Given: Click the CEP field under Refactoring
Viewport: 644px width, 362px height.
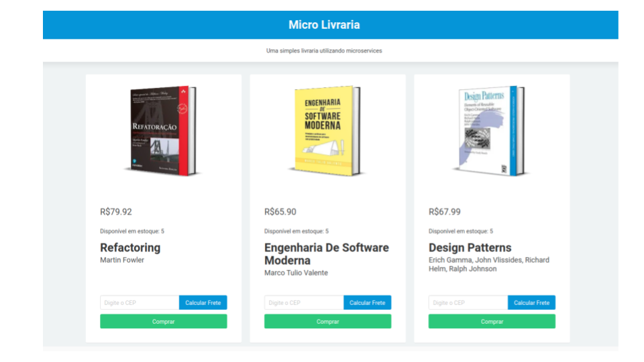Looking at the screenshot, I should click(140, 303).
